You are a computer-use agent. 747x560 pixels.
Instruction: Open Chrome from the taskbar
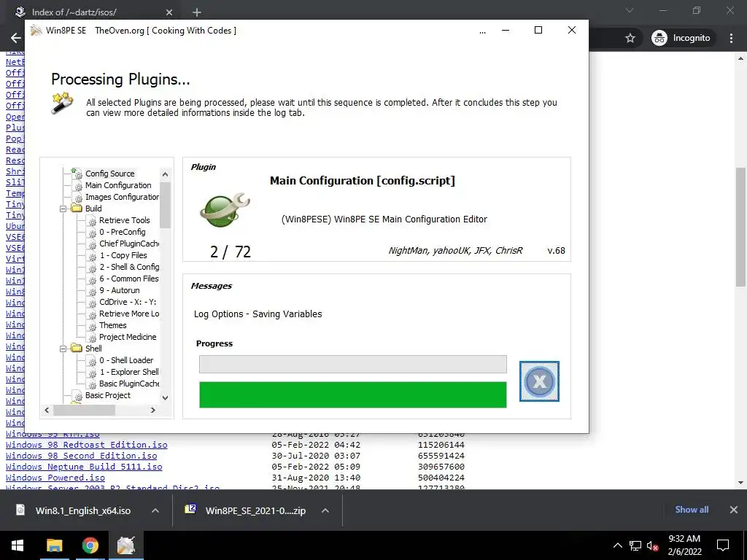(90, 545)
